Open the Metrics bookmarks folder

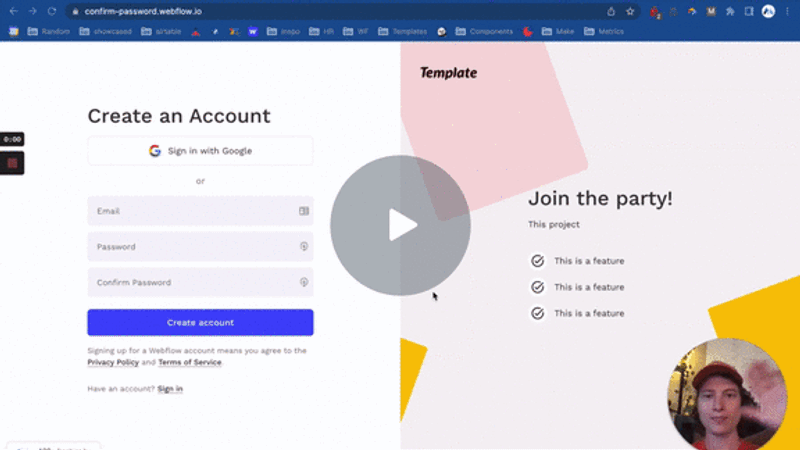point(604,32)
